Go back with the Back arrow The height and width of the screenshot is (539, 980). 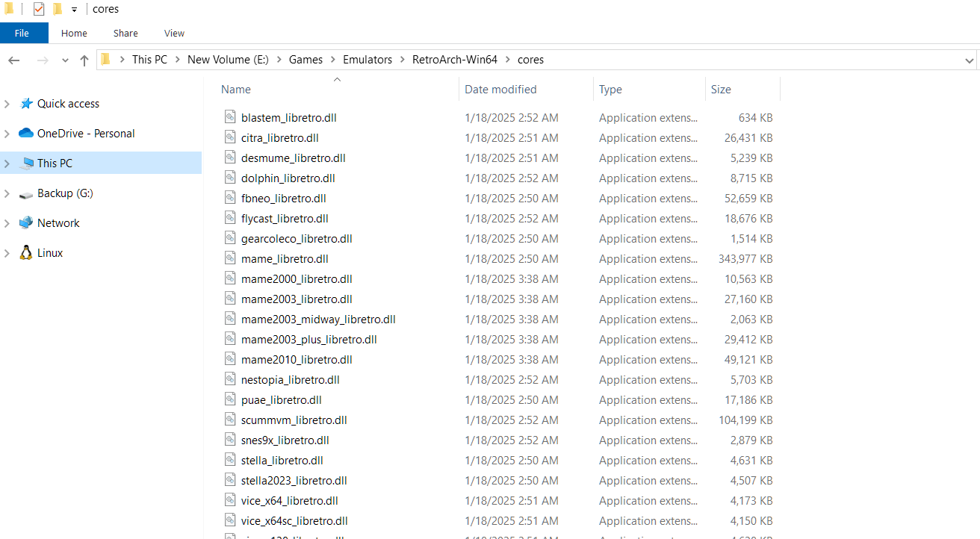coord(13,60)
